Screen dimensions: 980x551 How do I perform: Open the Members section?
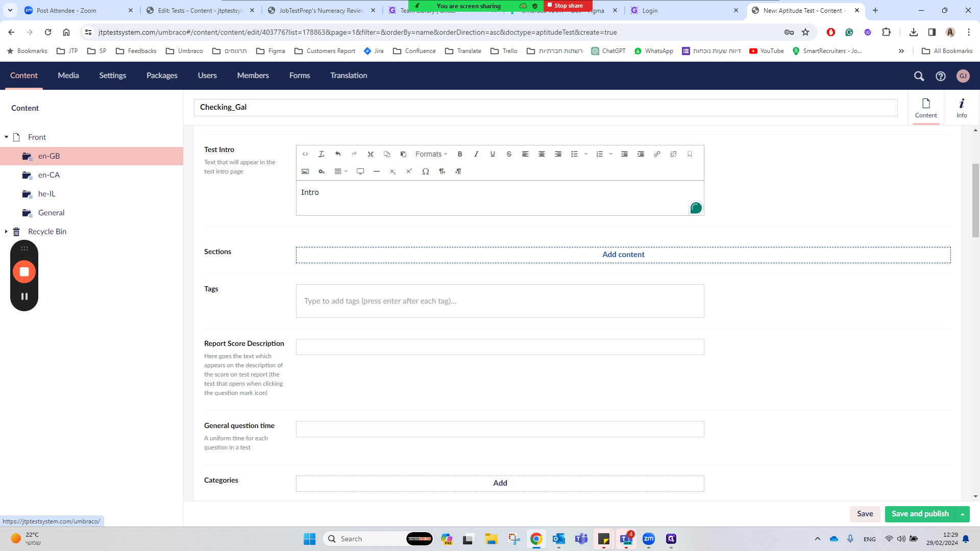pyautogui.click(x=253, y=76)
